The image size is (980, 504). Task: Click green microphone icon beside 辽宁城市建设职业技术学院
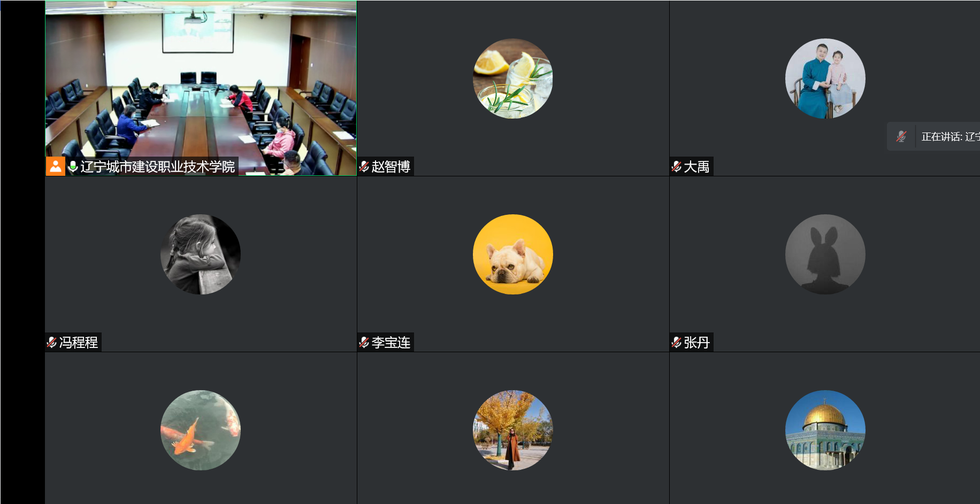73,167
